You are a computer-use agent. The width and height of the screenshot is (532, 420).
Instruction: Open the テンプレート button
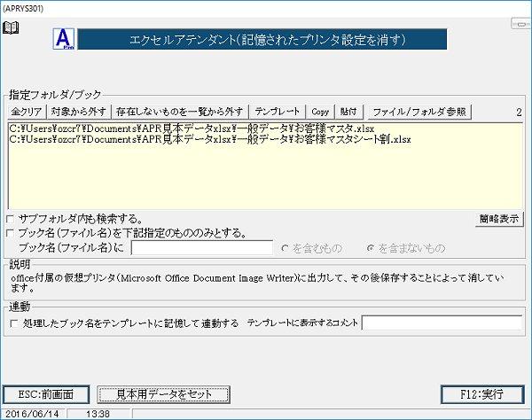click(278, 112)
